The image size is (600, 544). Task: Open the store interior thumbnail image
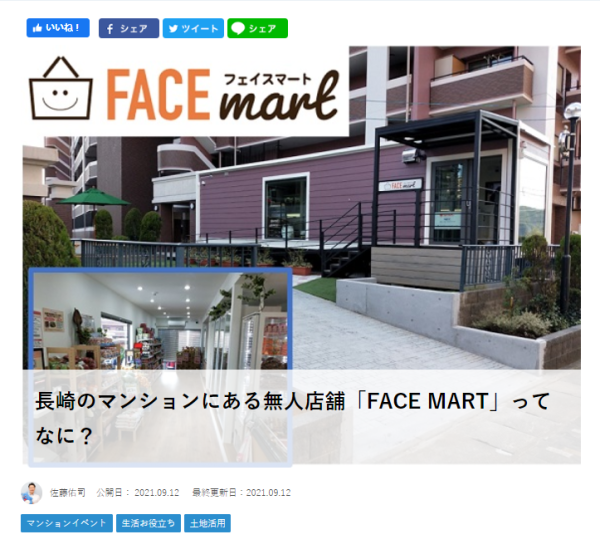(x=161, y=366)
